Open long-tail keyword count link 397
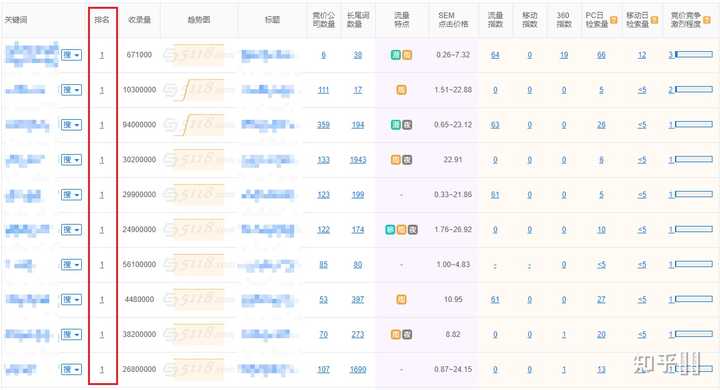720x390 pixels. pyautogui.click(x=358, y=300)
